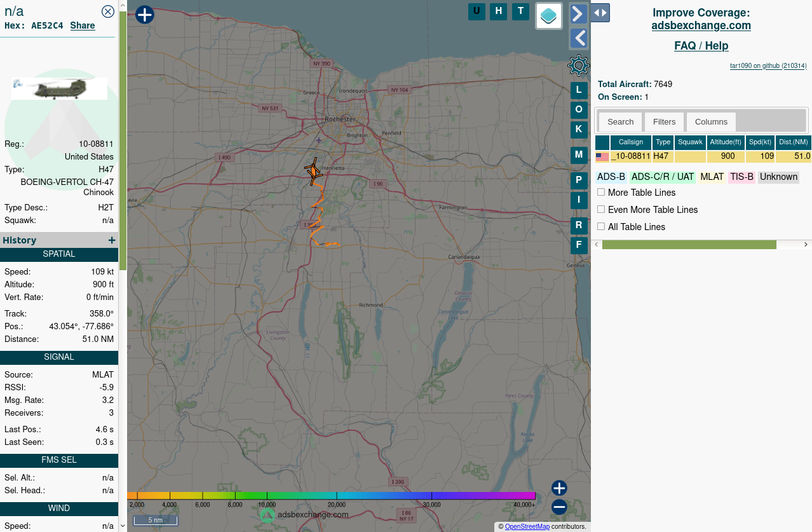Image resolution: width=812 pixels, height=532 pixels.
Task: Close the selected aircraft info panel
Action: (108, 11)
